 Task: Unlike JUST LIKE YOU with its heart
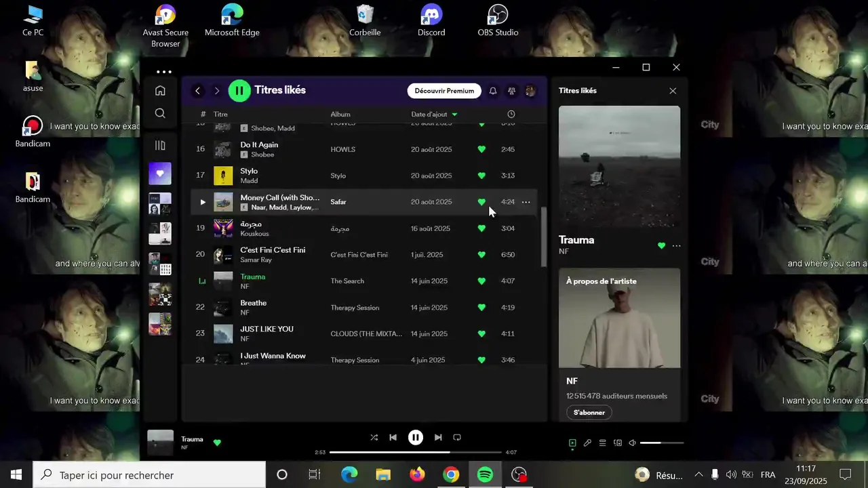click(x=481, y=333)
